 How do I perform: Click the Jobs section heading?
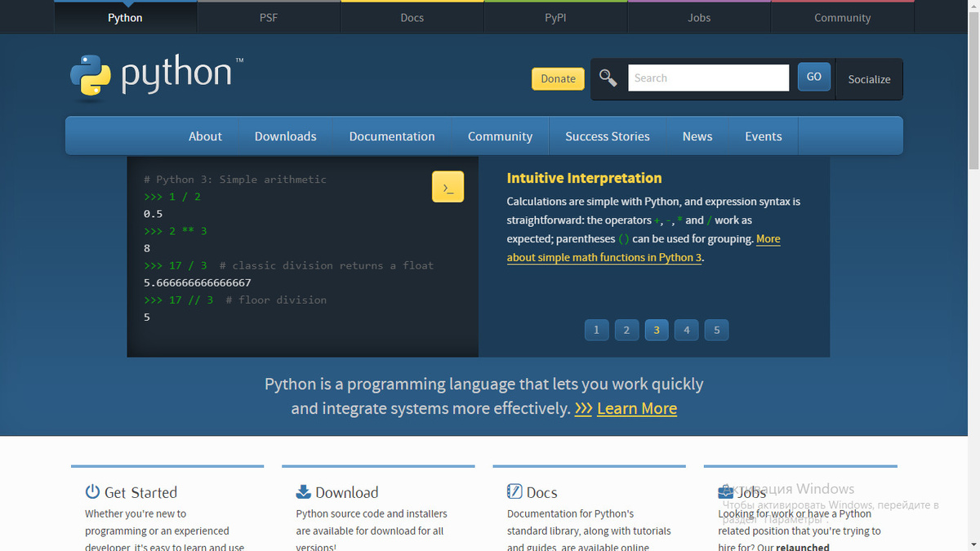pyautogui.click(x=752, y=492)
